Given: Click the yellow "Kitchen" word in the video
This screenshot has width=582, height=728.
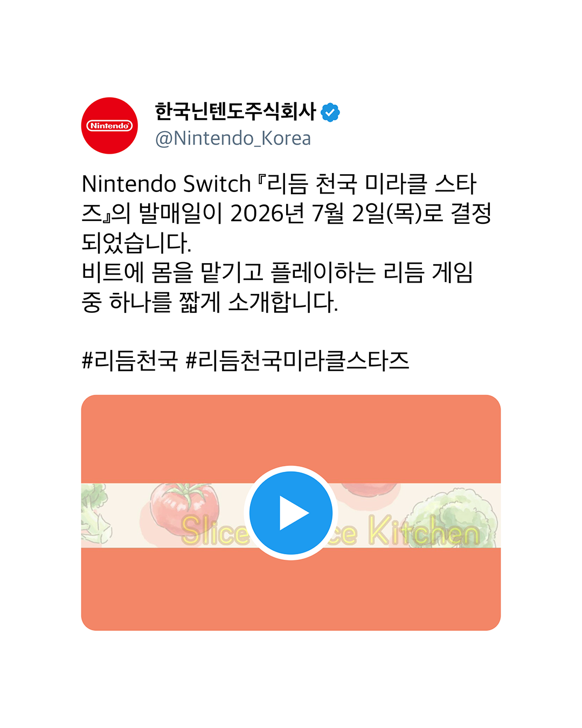Looking at the screenshot, I should pyautogui.click(x=424, y=531).
